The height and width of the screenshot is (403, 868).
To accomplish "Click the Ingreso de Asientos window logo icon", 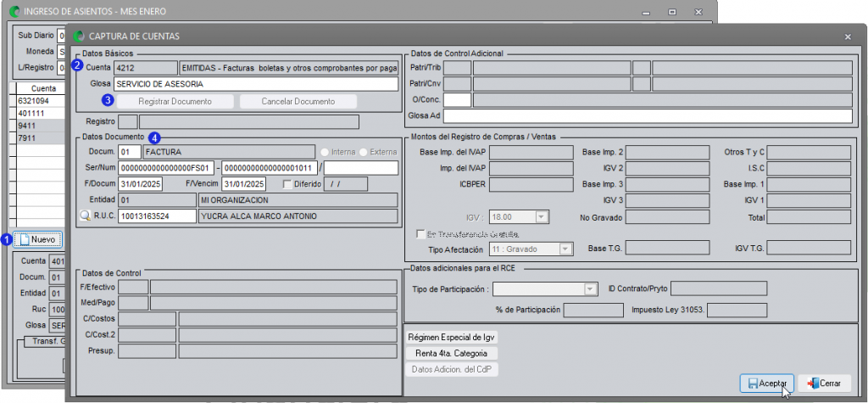I will (x=15, y=11).
